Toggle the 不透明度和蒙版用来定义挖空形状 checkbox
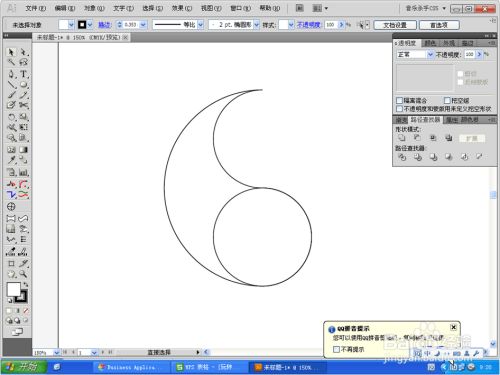This screenshot has width=500, height=375. [399, 109]
